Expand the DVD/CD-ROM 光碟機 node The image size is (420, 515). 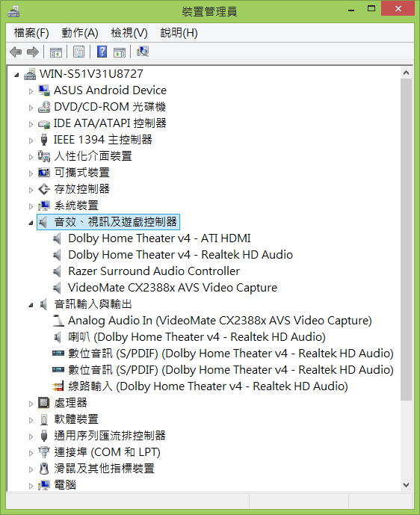[31, 108]
